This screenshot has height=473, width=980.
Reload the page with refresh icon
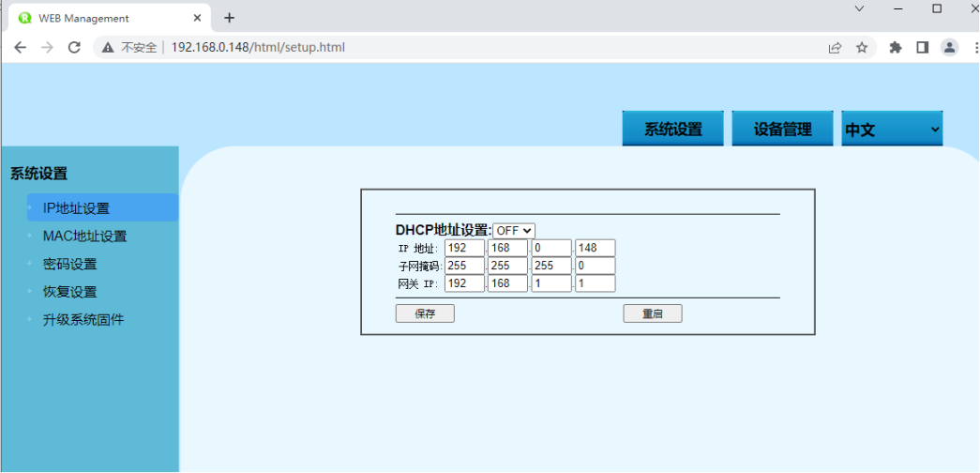(x=74, y=47)
